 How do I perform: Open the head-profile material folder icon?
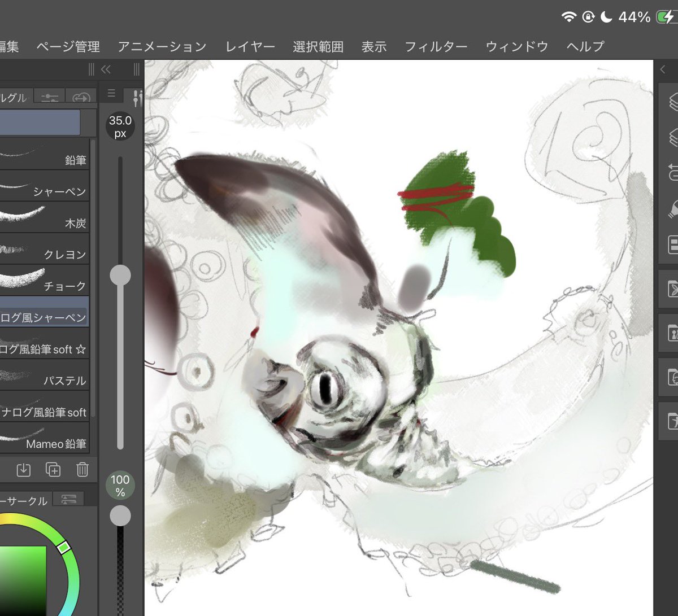[x=672, y=377]
